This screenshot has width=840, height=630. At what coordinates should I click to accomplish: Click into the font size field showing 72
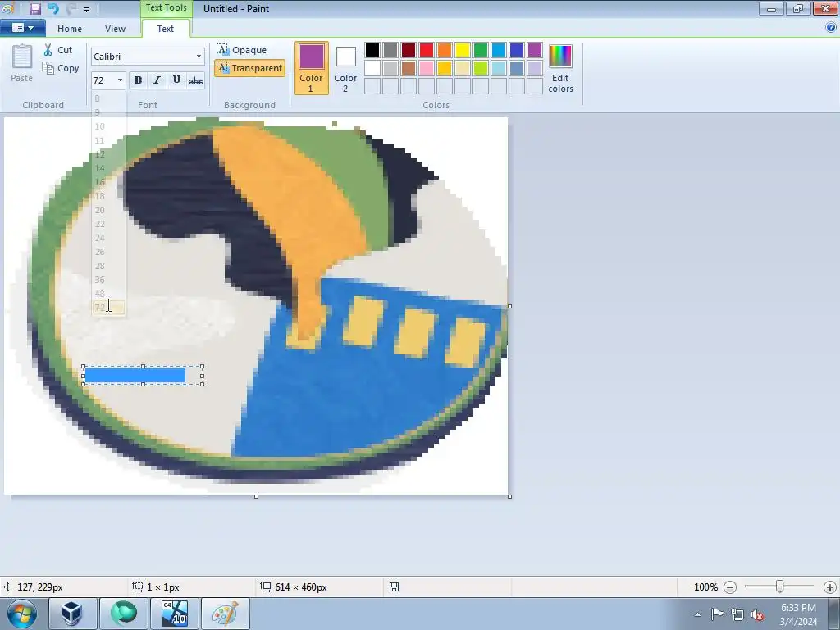[x=103, y=80]
